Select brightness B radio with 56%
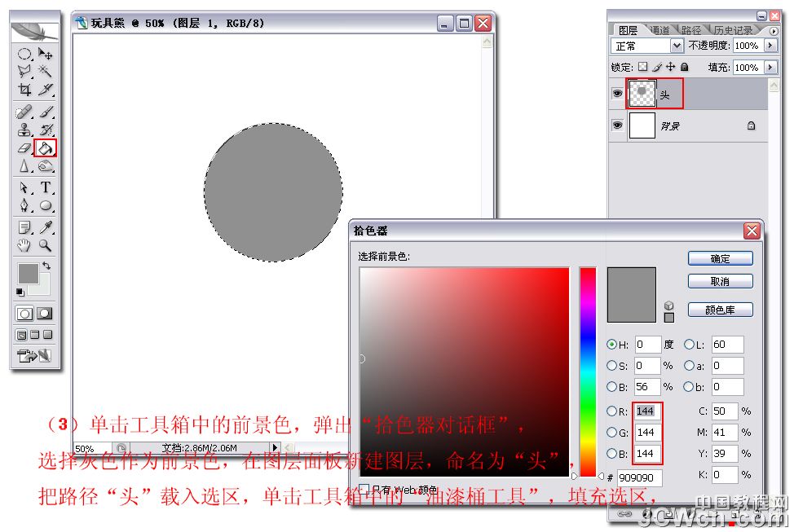Viewport: 794px width, 532px height. [611, 387]
